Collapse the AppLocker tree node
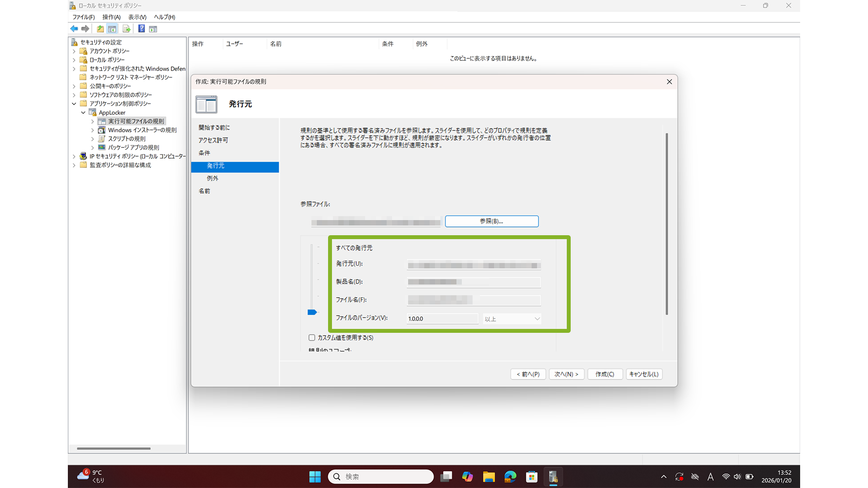 (83, 113)
